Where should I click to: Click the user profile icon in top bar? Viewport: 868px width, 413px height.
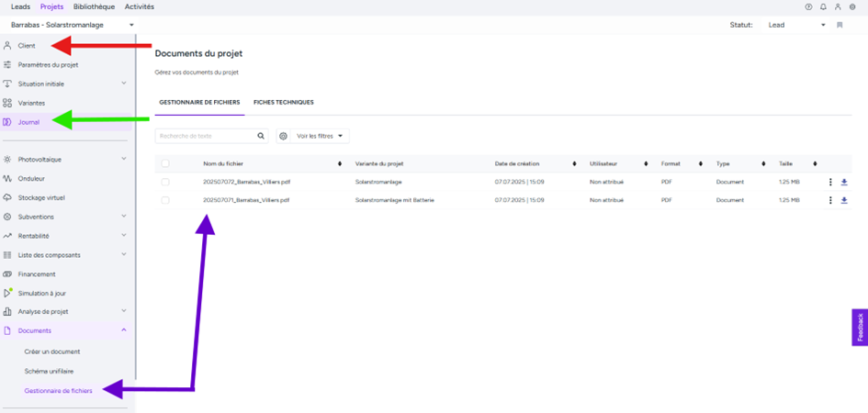tap(838, 7)
